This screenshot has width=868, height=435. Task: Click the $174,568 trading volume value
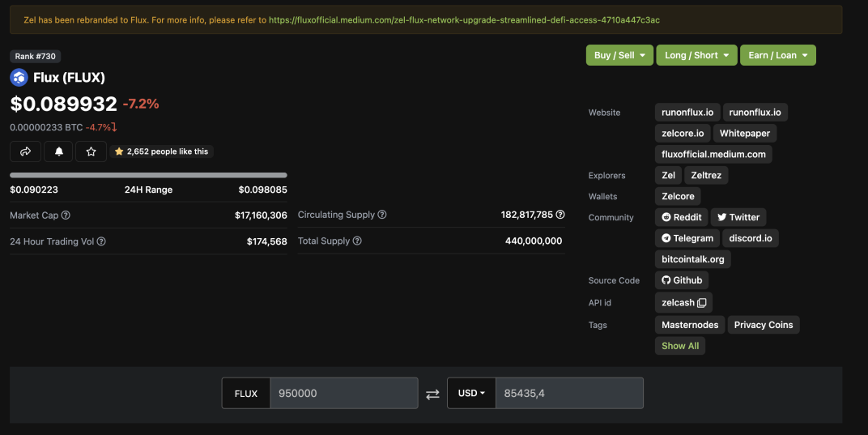click(x=267, y=241)
